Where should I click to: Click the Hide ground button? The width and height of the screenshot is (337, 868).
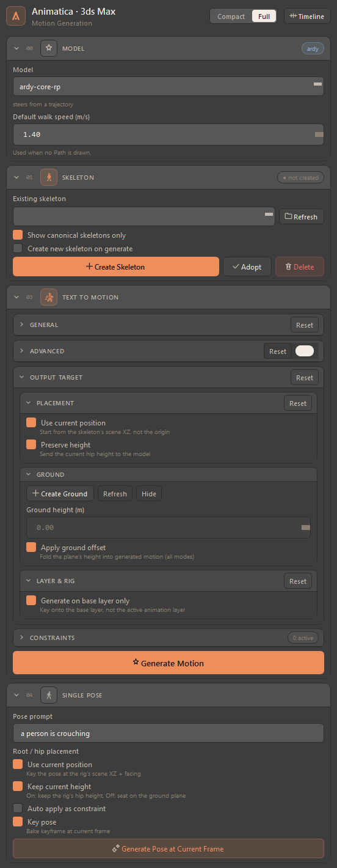(149, 493)
